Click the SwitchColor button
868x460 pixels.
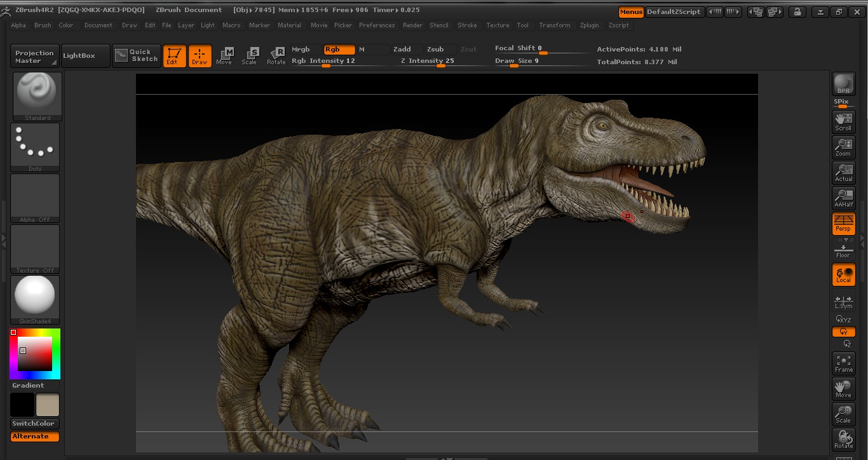pyautogui.click(x=35, y=424)
